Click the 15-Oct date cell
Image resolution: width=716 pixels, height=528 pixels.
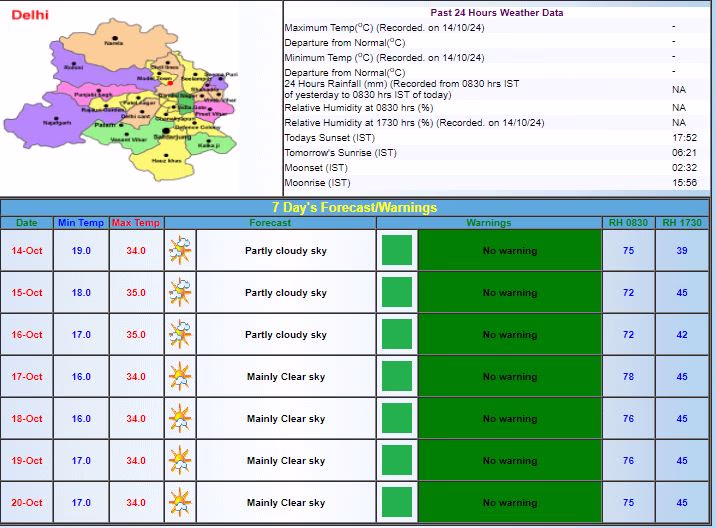point(27,293)
